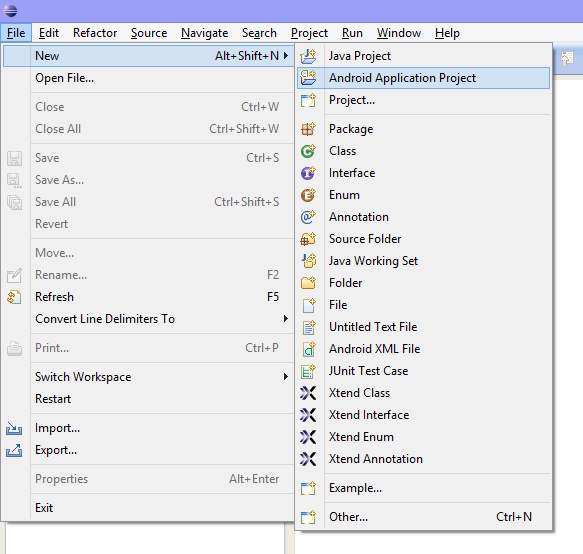Select Restart in the File menu
Image resolution: width=583 pixels, height=554 pixels.
(x=148, y=399)
